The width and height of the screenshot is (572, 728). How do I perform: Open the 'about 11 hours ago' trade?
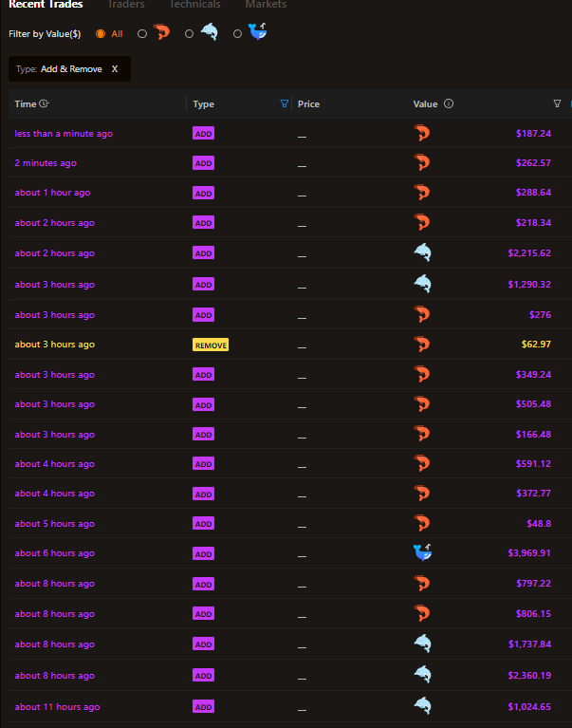[x=57, y=707]
